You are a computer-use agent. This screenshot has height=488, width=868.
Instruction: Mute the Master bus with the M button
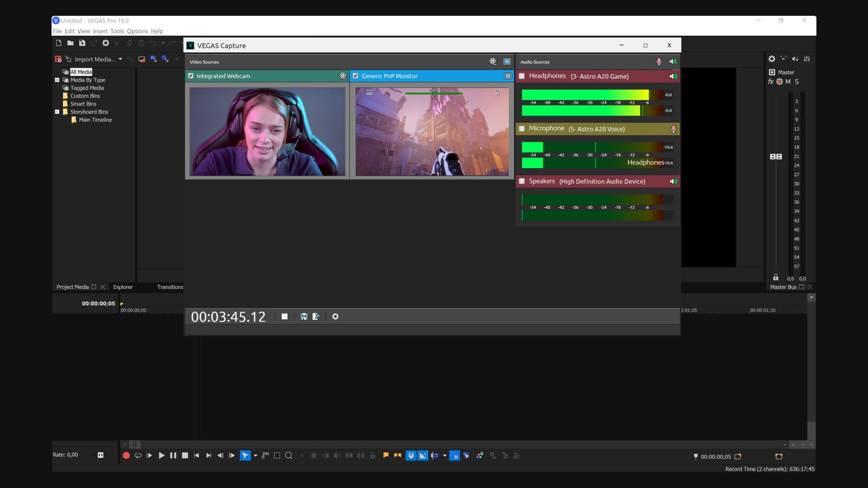(x=788, y=82)
